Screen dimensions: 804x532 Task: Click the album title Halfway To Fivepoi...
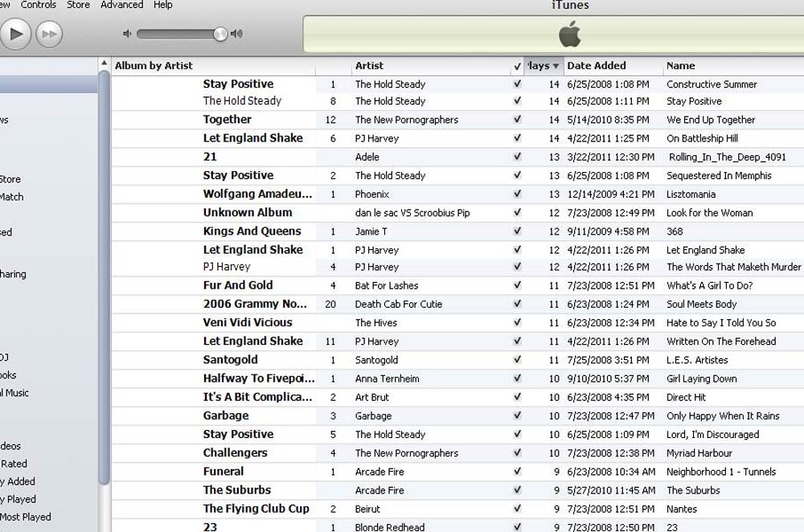[259, 379]
